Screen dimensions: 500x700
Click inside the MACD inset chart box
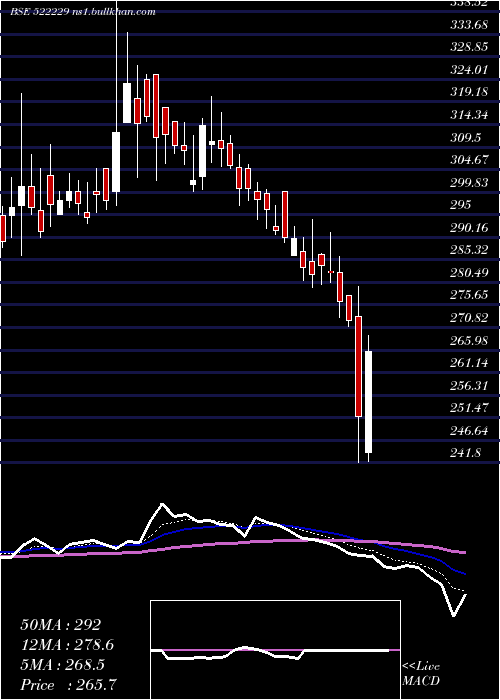(275, 650)
